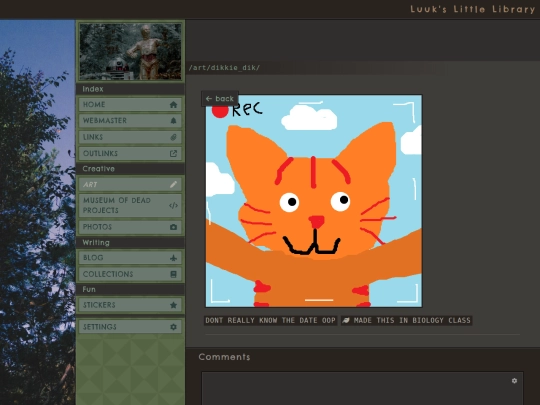540x405 pixels.
Task: Click the house icon beside Home
Action: (173, 104)
